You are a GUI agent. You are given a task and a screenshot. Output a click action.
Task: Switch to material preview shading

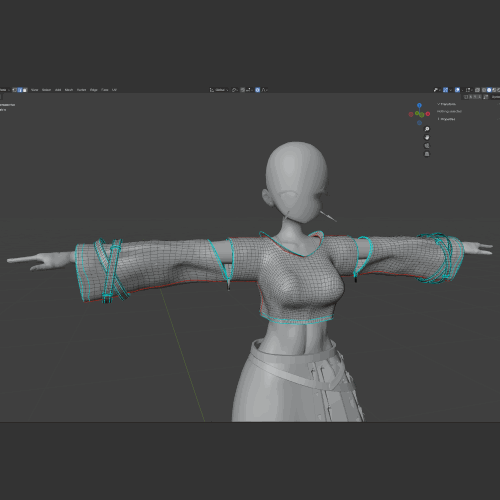point(494,90)
